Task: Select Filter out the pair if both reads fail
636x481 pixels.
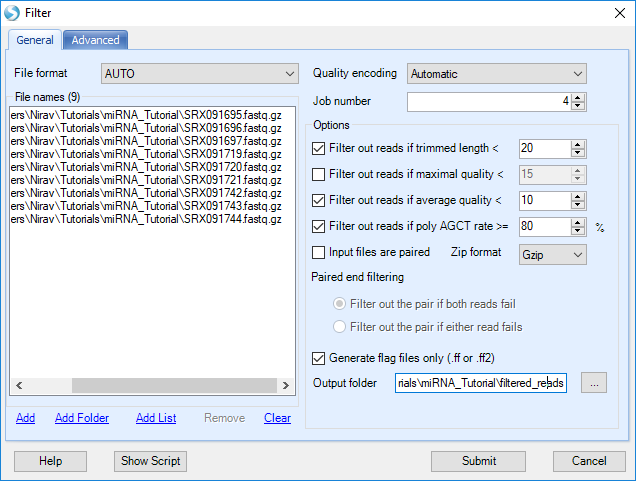Action: [x=339, y=304]
